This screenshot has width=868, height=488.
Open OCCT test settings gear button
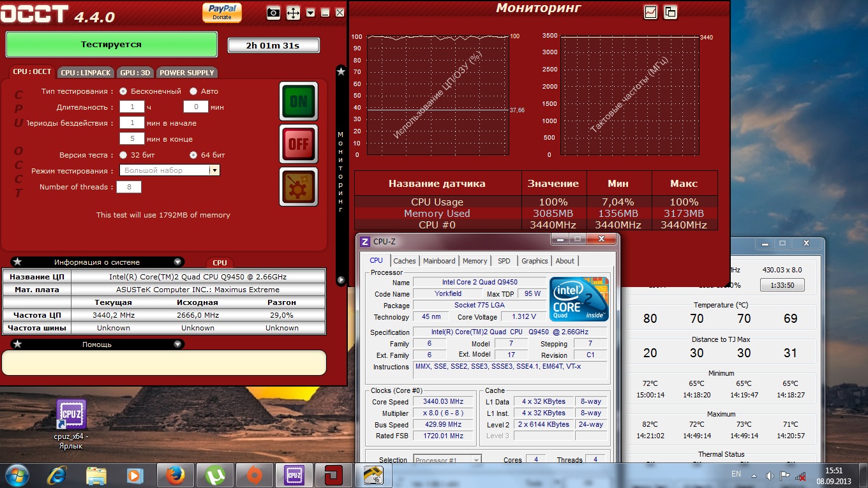click(x=299, y=187)
